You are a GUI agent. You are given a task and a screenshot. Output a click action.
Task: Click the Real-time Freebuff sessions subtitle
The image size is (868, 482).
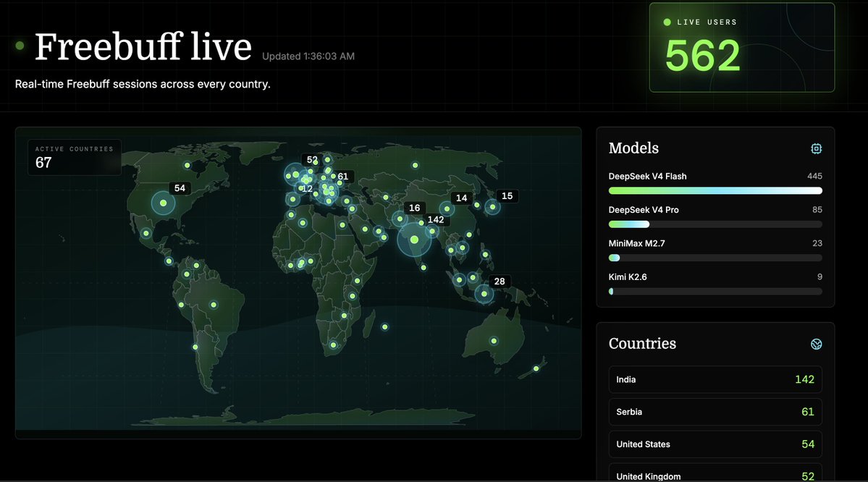point(143,84)
